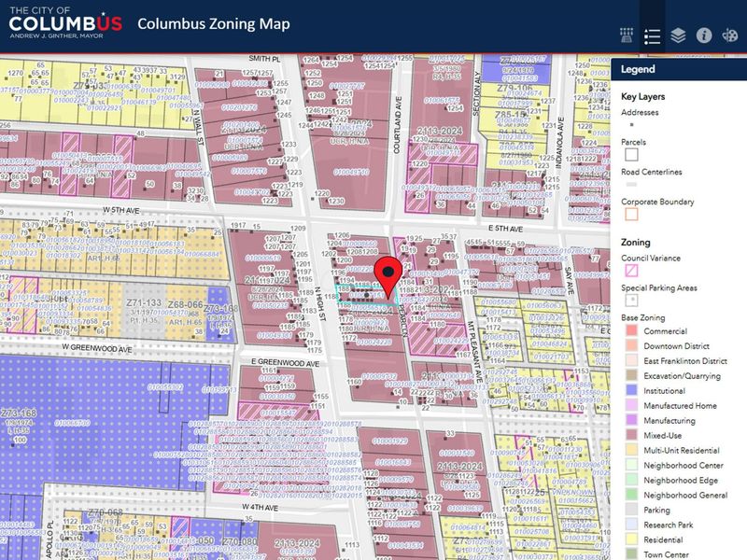Click the Excavation/Quarrying legend label

[x=683, y=376]
